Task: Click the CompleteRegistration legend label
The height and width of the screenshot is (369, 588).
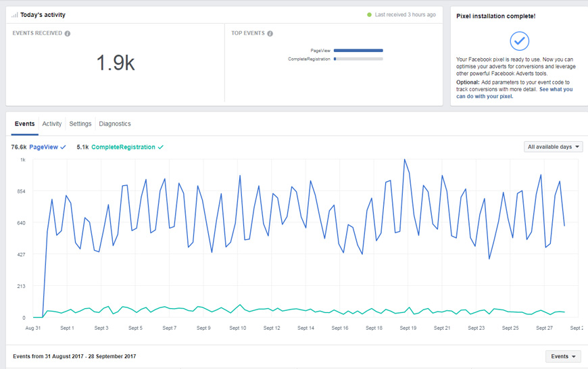Action: (x=123, y=147)
